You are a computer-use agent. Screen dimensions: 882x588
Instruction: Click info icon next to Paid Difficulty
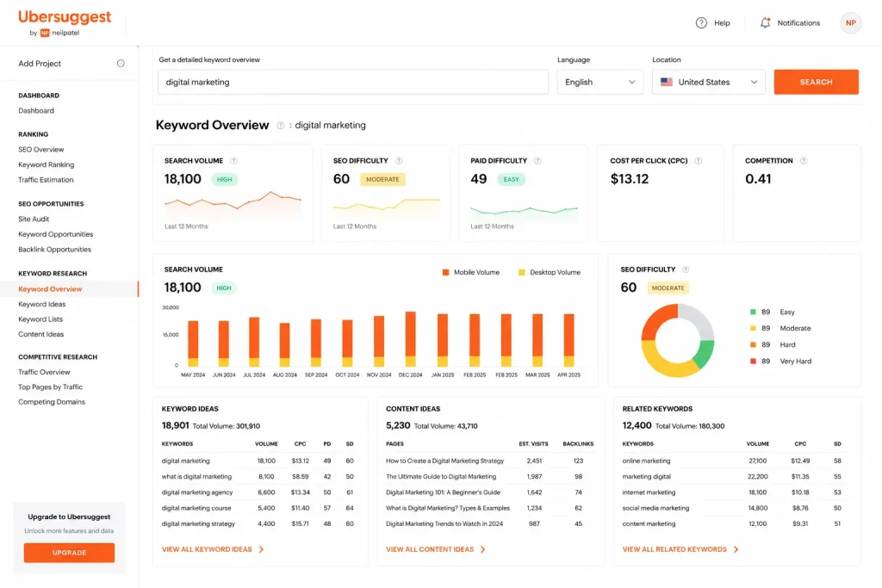[537, 161]
